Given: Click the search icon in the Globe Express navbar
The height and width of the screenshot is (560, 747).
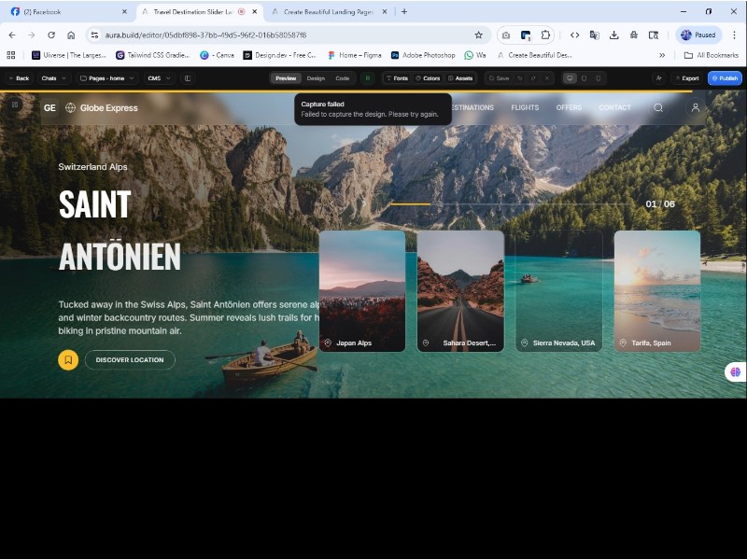Looking at the screenshot, I should (658, 107).
